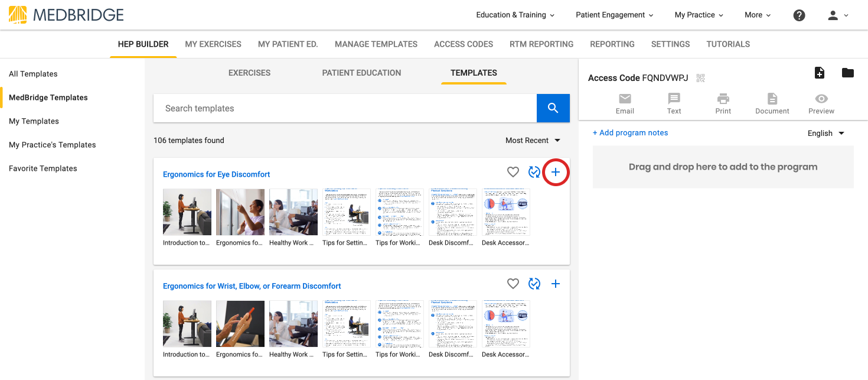
Task: Open Ergonomics for Wrist, Elbow, or Forearm Discomfort link
Action: coord(252,286)
